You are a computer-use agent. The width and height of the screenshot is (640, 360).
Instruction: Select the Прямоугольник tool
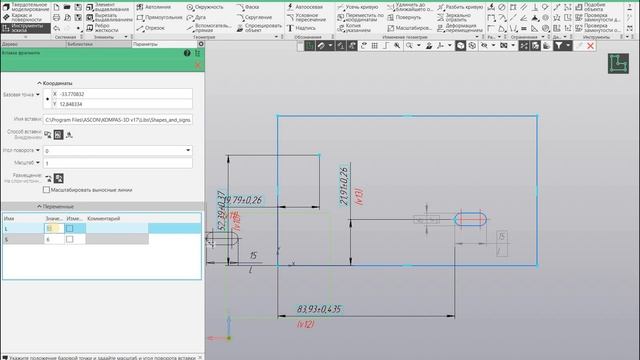point(160,18)
